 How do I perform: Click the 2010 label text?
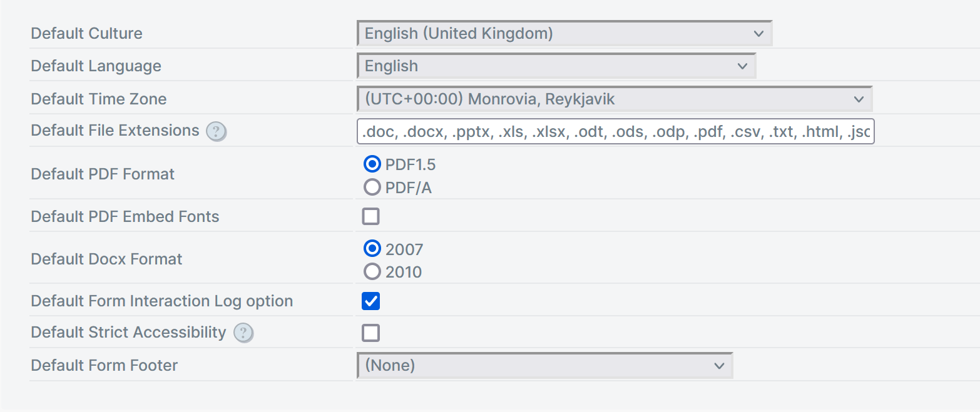404,272
